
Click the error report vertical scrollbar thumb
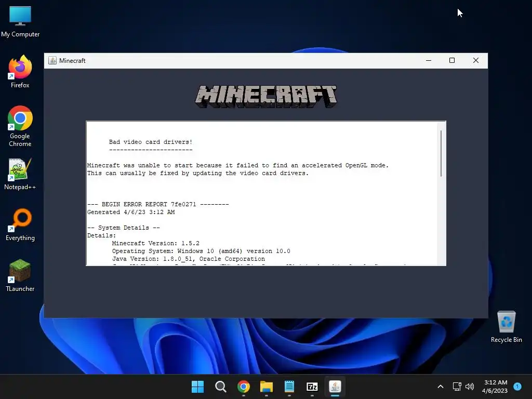point(441,153)
